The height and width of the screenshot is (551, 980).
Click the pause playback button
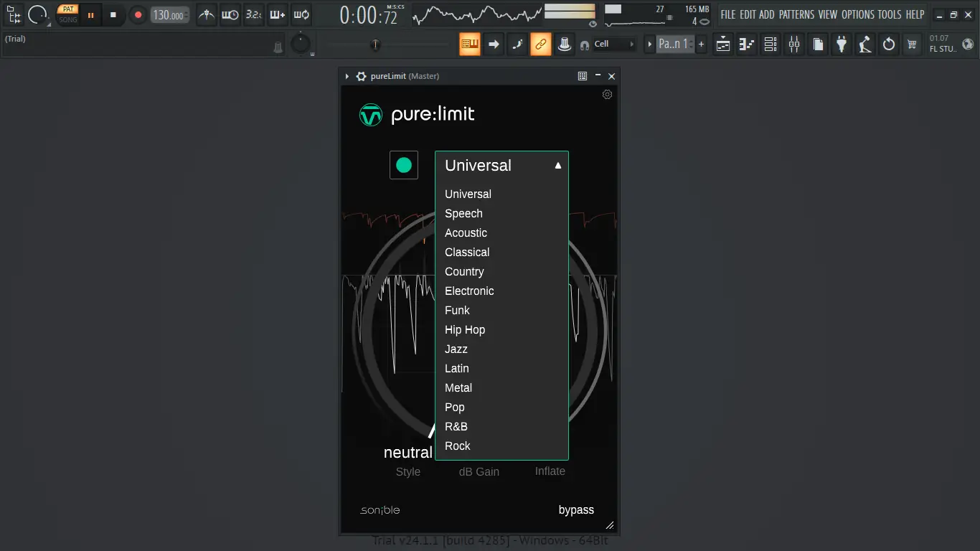(91, 14)
